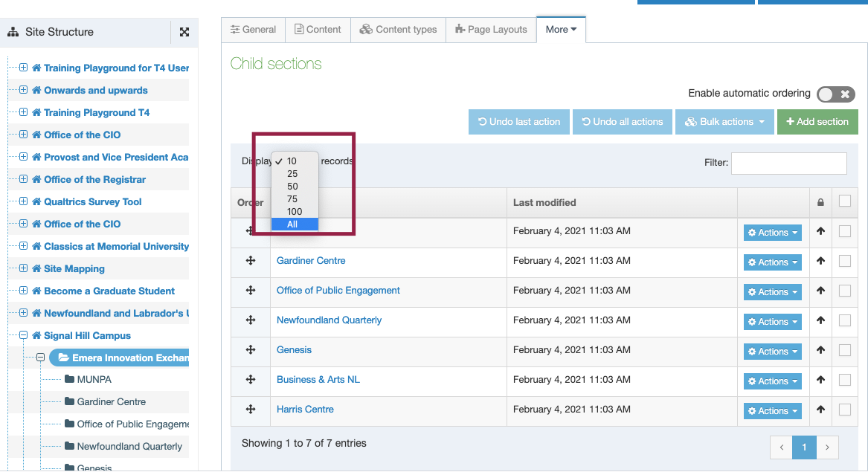The width and height of the screenshot is (868, 472).
Task: Collapse the Emera Innovation Exchange tree node
Action: coord(40,358)
